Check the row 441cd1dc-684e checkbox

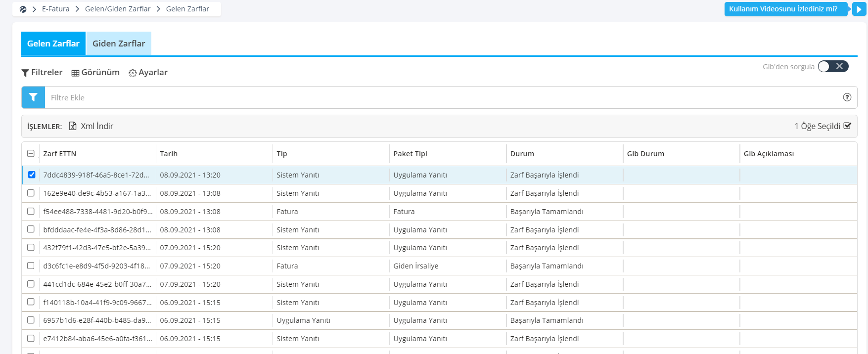pos(31,284)
